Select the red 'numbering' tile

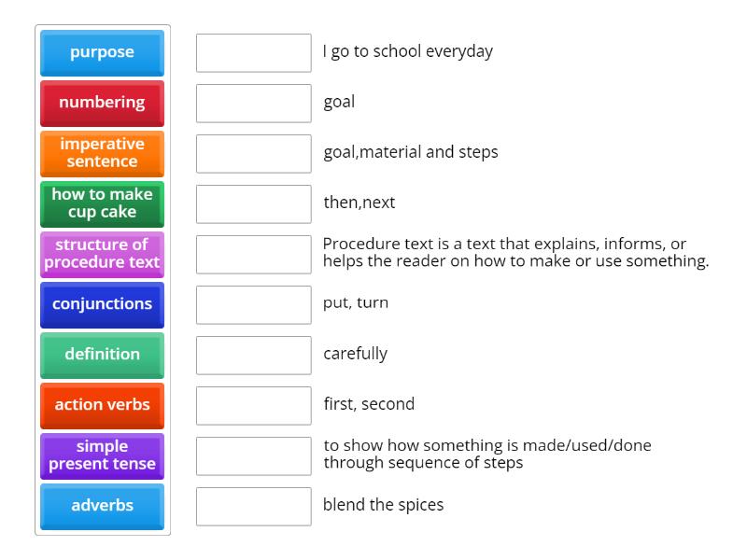tap(102, 103)
